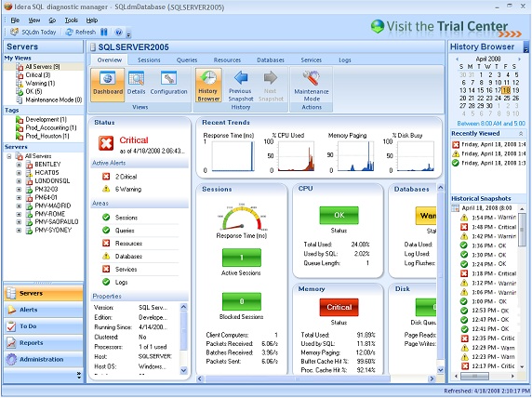Click the green Active Sessions counter
The width and height of the screenshot is (532, 398).
point(242,258)
